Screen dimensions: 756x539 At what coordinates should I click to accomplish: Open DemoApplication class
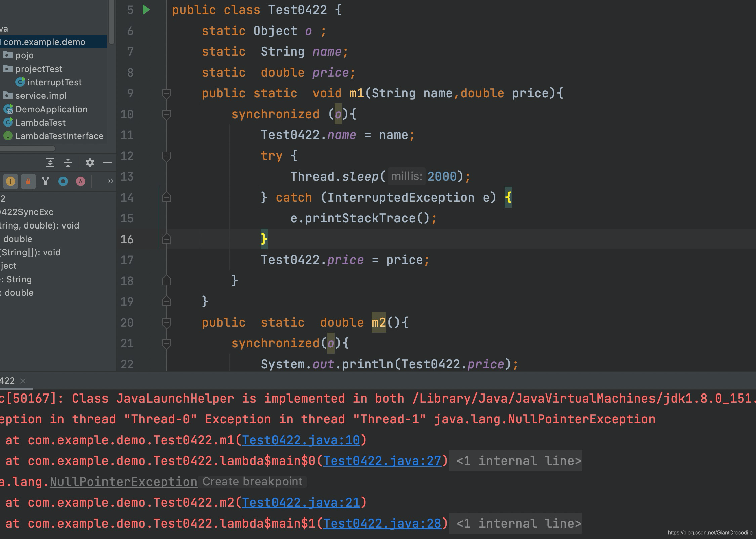(51, 109)
